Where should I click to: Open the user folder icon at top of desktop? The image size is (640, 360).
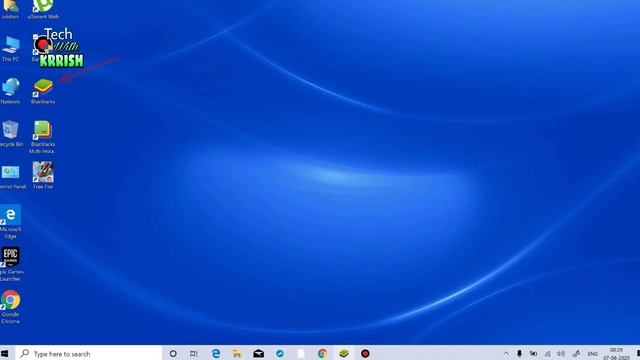(x=11, y=9)
